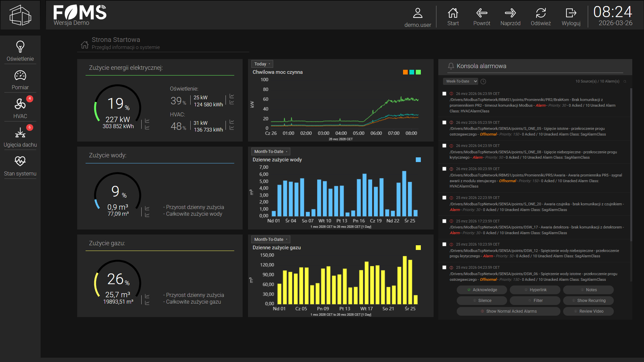The width and height of the screenshot is (644, 362).
Task: Open the Week-To-Date alarm range dropdown
Action: (x=461, y=81)
